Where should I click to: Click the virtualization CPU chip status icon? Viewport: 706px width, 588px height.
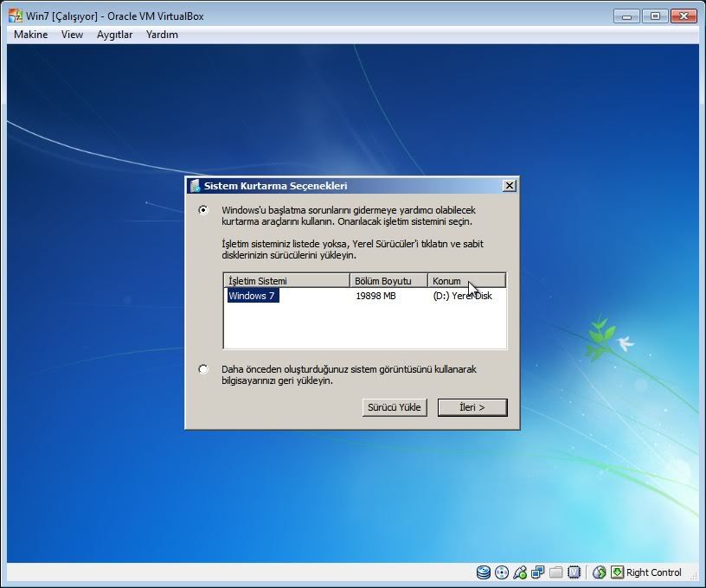click(573, 572)
